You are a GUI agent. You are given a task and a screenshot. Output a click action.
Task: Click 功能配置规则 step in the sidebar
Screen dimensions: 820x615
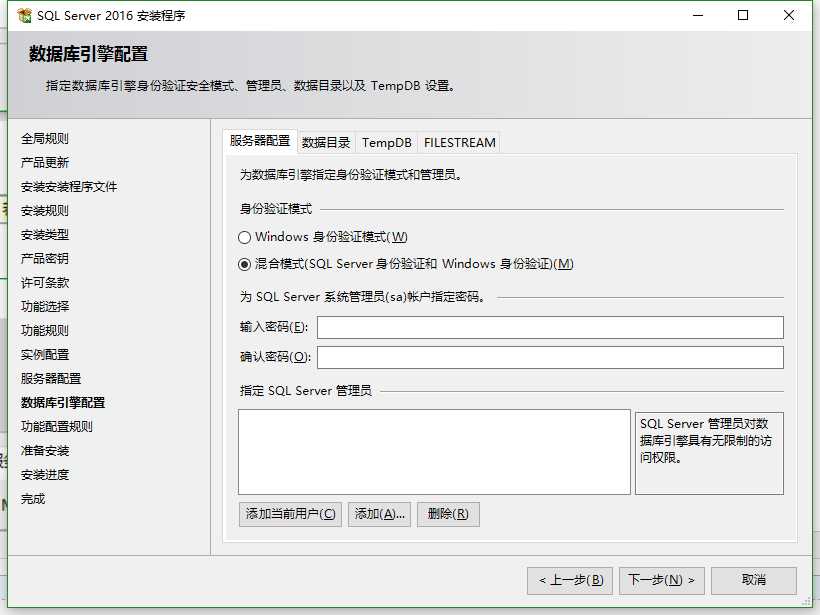[57, 427]
